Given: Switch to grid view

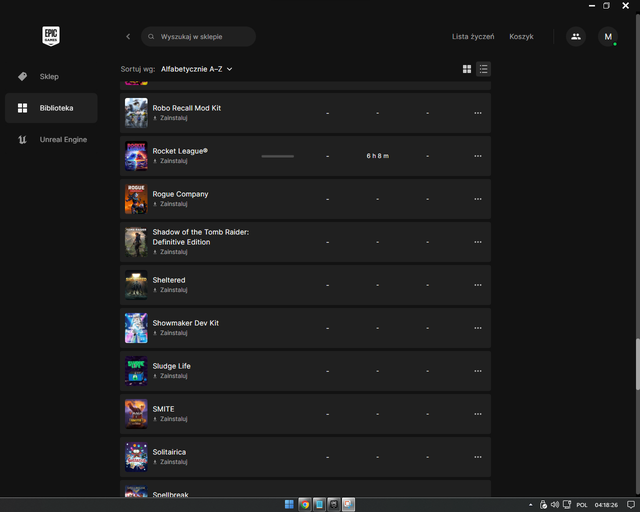Looking at the screenshot, I should pyautogui.click(x=467, y=69).
